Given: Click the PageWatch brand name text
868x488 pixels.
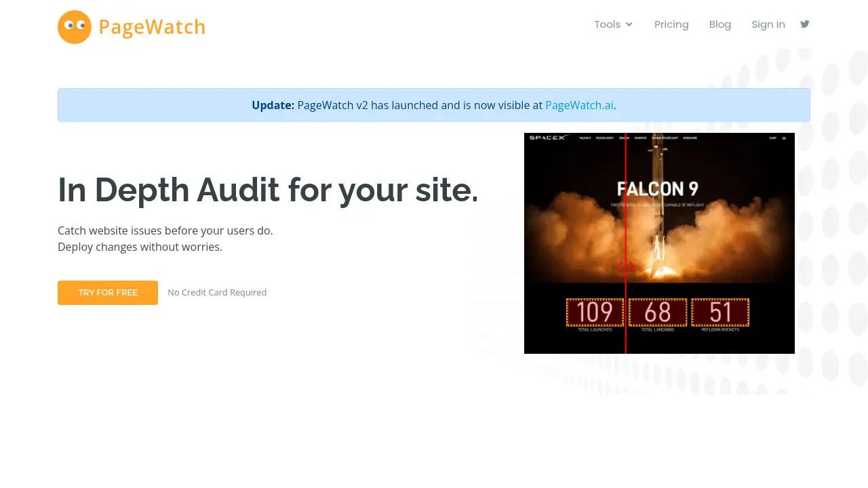Looking at the screenshot, I should pos(152,27).
